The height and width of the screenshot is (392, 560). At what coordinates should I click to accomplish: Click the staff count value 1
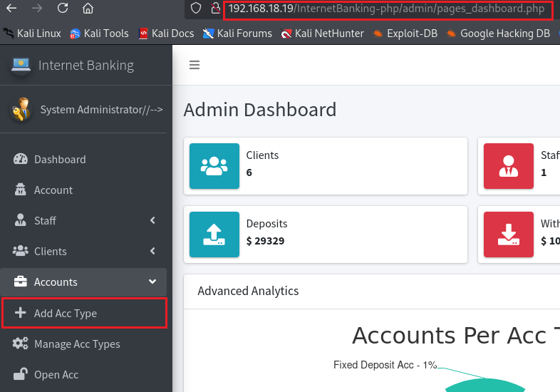point(544,172)
